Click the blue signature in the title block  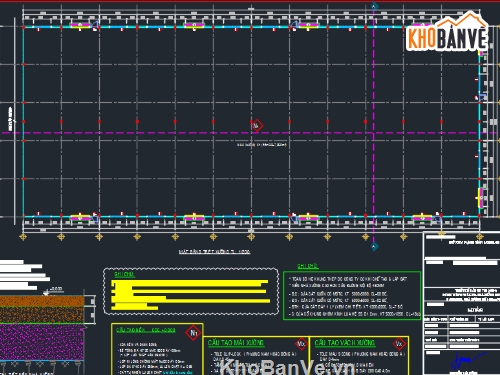(466, 361)
